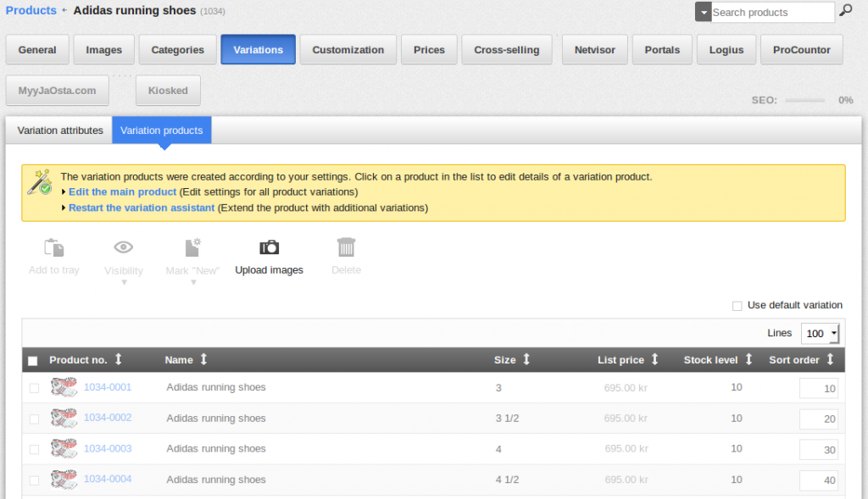Open product link 1034-0001

click(x=108, y=387)
